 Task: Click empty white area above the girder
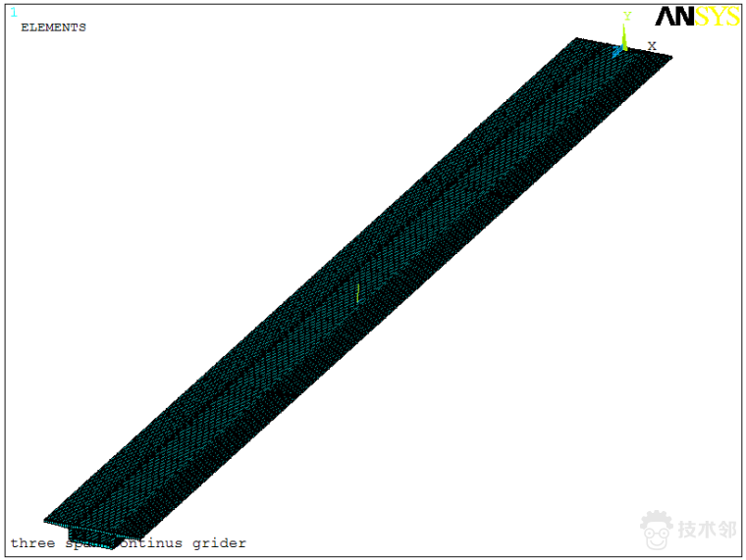pyautogui.click(x=245, y=147)
